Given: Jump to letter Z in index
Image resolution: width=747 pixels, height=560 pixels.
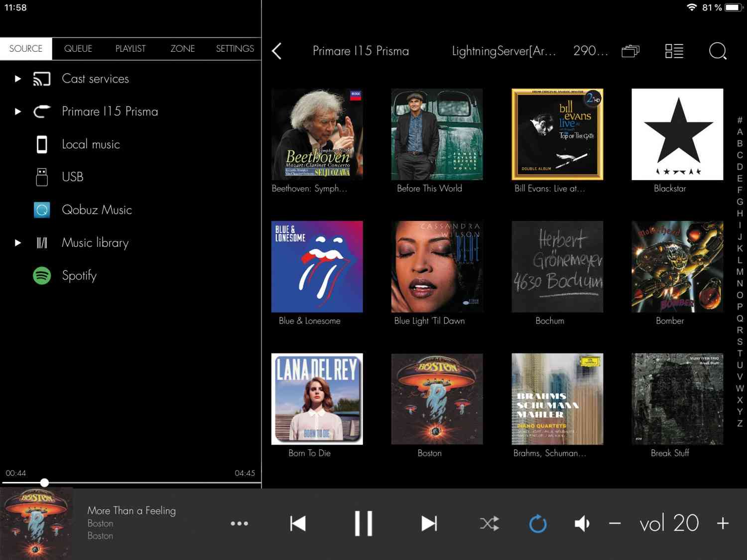Looking at the screenshot, I should tap(740, 424).
